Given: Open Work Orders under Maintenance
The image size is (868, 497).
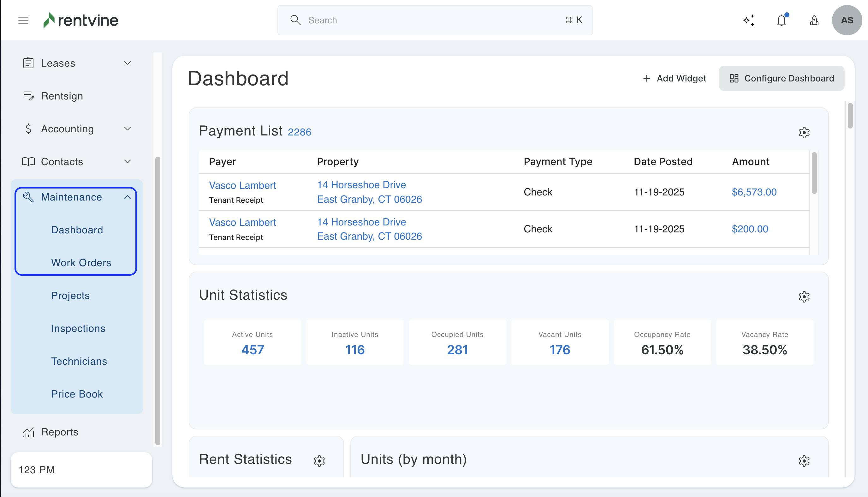Looking at the screenshot, I should (81, 262).
